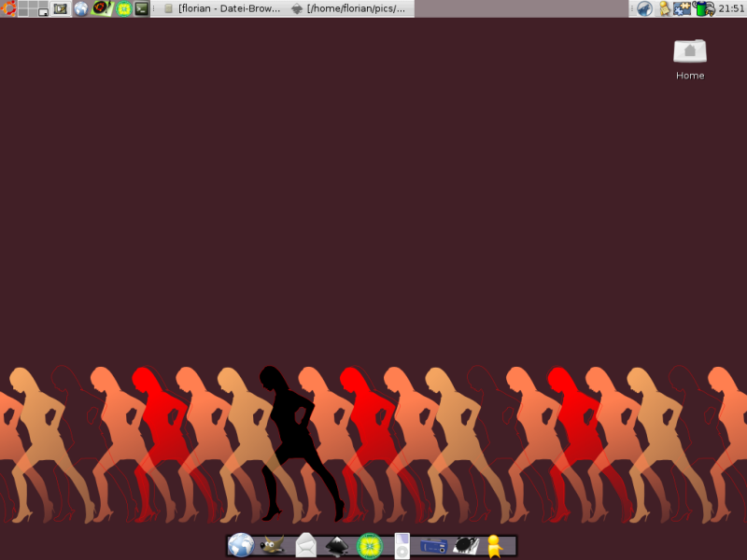The width and height of the screenshot is (747, 560).
Task: Open the 21:51 clock
Action: pyautogui.click(x=731, y=8)
